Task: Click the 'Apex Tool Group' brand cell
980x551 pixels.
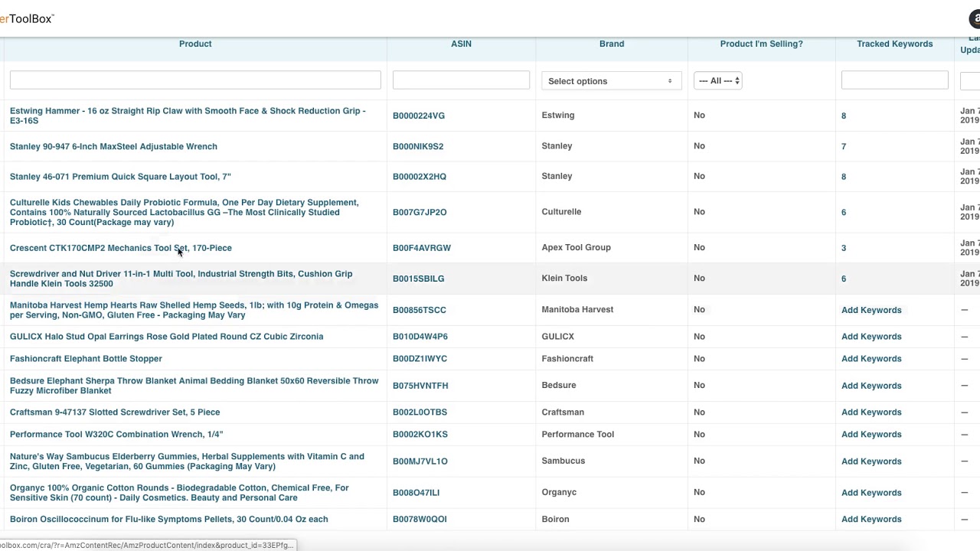Action: click(x=576, y=247)
